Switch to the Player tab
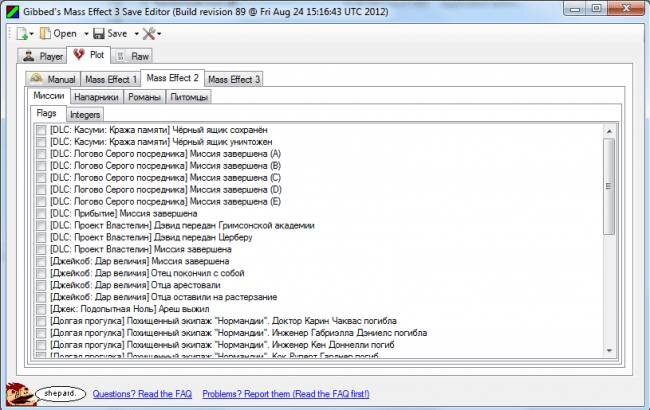The height and width of the screenshot is (410, 650). click(x=42, y=56)
